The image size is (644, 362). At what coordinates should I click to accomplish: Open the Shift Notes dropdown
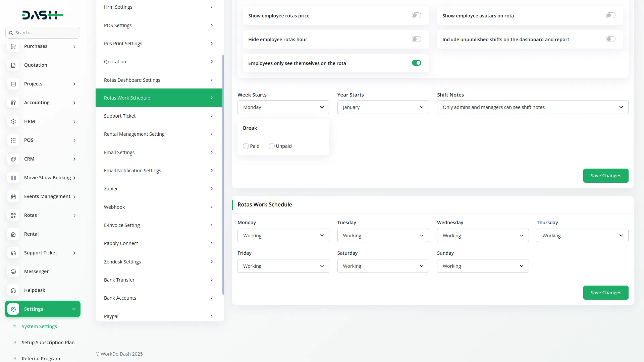tap(532, 107)
